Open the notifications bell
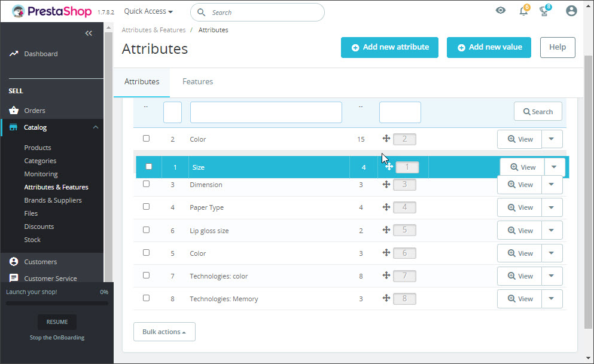 point(523,11)
